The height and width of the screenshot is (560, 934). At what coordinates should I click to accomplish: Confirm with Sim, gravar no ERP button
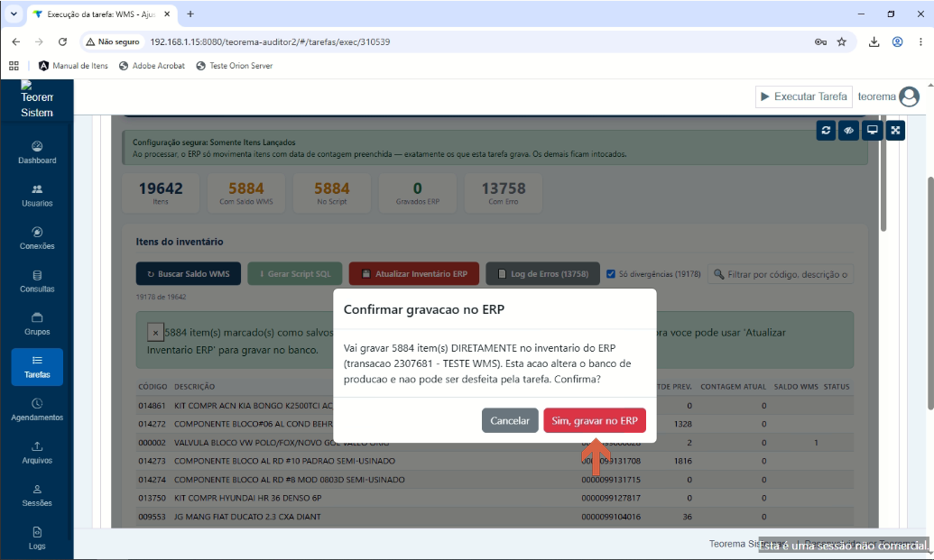point(595,420)
